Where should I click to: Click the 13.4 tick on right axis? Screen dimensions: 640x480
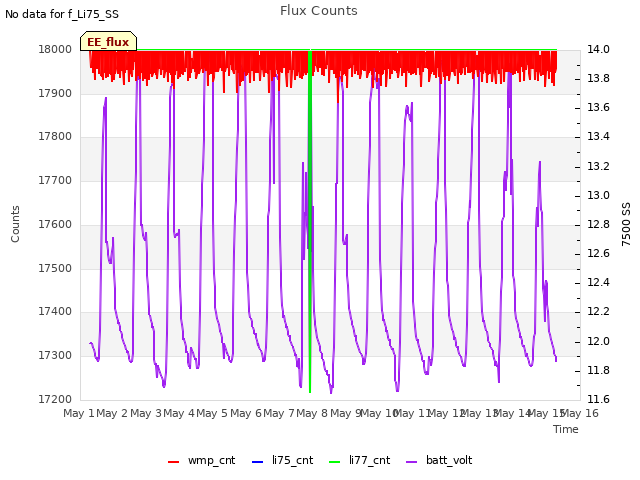pos(598,136)
